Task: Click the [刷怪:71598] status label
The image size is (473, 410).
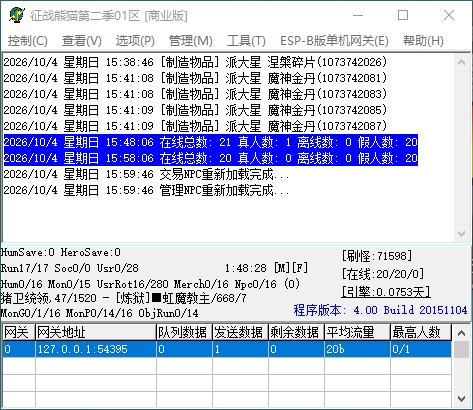Action: click(377, 256)
